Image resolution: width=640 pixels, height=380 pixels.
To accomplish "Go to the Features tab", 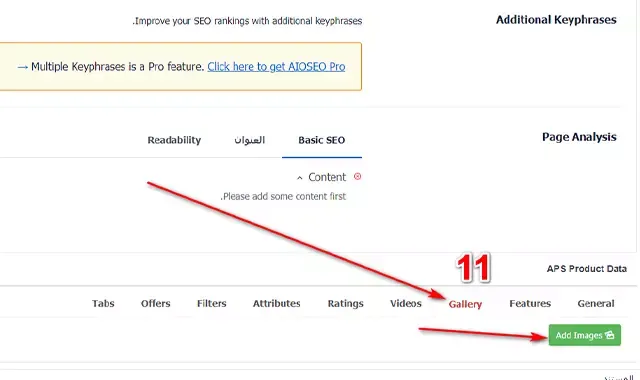I will [x=530, y=303].
